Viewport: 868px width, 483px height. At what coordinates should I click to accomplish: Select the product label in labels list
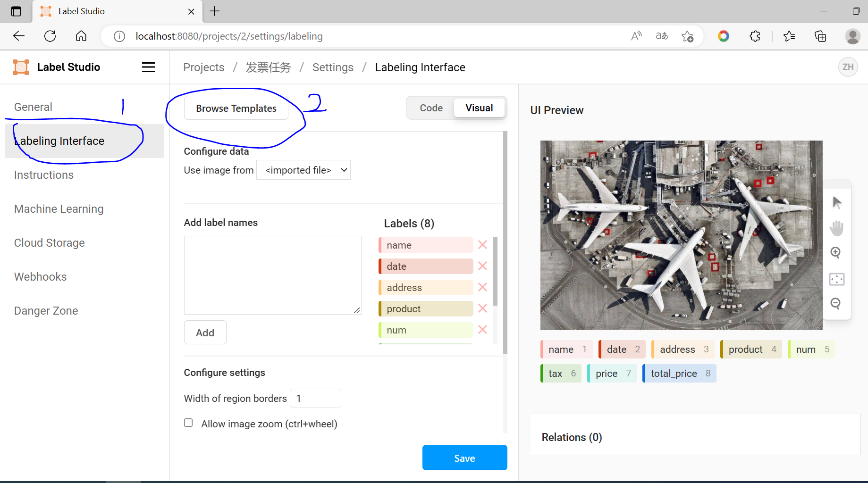point(426,308)
